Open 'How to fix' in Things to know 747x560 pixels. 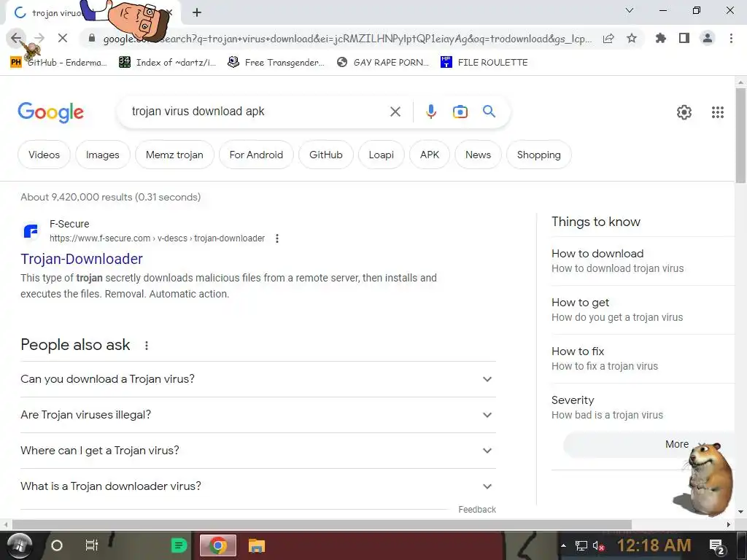coord(643,359)
